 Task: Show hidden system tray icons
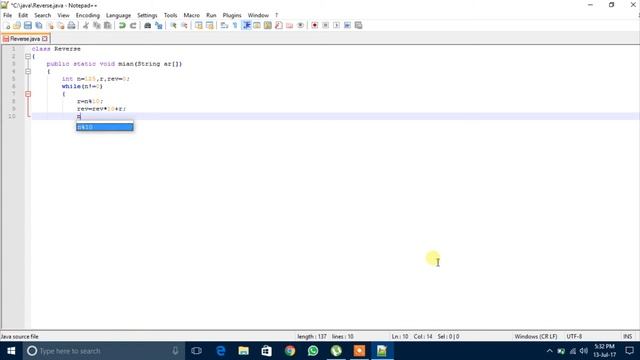coord(549,351)
